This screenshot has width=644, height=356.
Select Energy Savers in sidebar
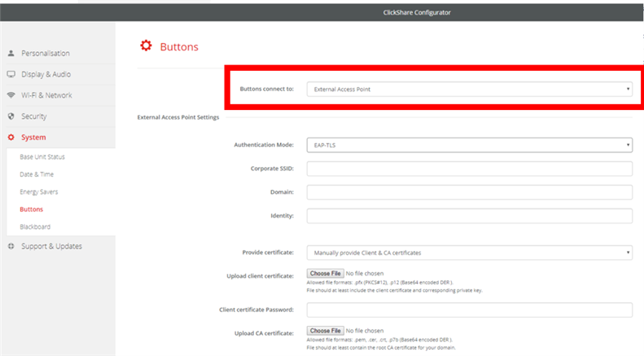tap(40, 191)
